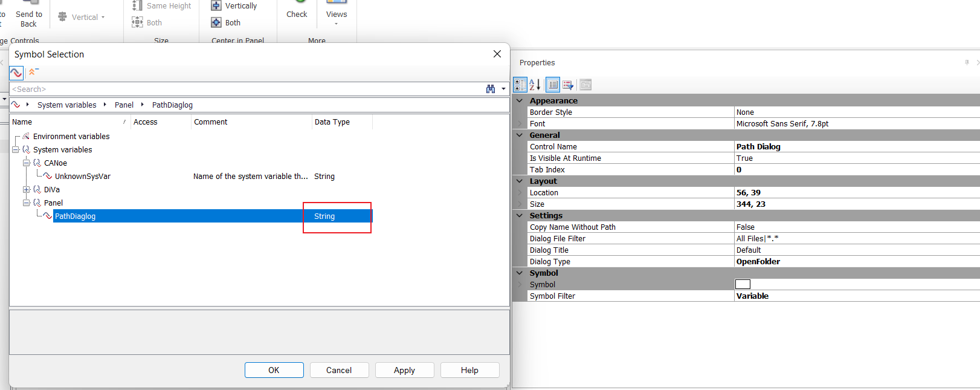Click Apply in the Symbol Selection dialog
Image resolution: width=980 pixels, height=390 pixels.
pyautogui.click(x=404, y=370)
